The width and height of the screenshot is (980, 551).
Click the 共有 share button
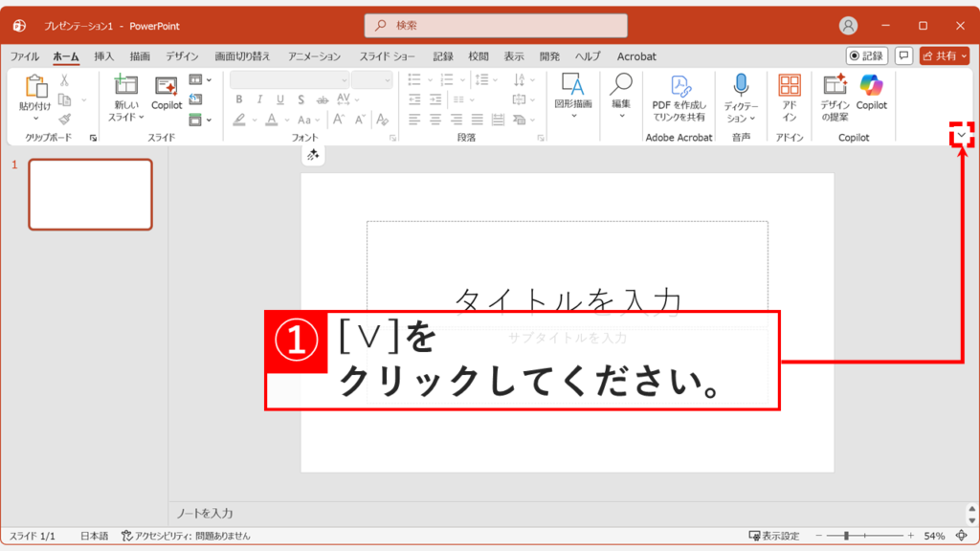click(946, 55)
